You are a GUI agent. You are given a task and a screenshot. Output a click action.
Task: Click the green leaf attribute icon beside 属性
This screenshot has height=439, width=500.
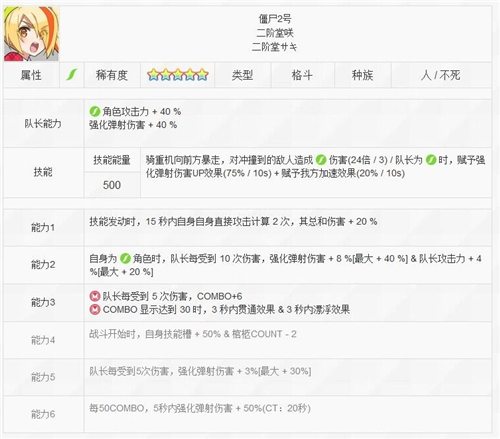(x=72, y=75)
